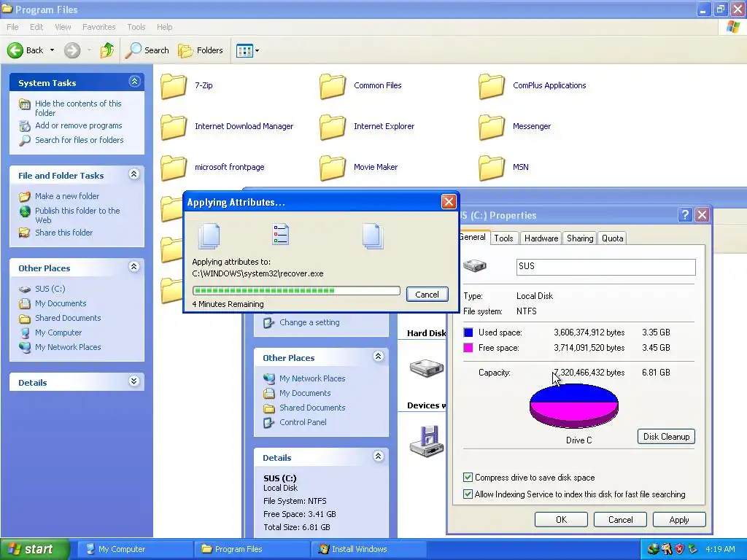
Task: Switch to the Sharing tab
Action: pyautogui.click(x=580, y=238)
